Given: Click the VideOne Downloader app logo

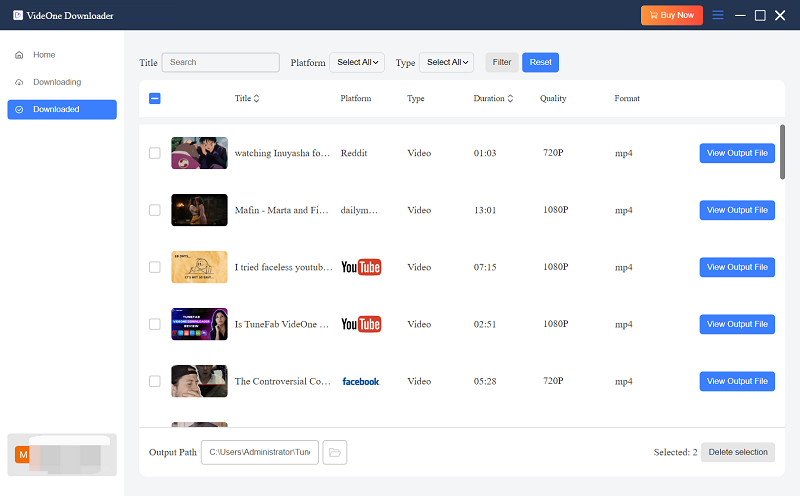Looking at the screenshot, I should tap(18, 15).
